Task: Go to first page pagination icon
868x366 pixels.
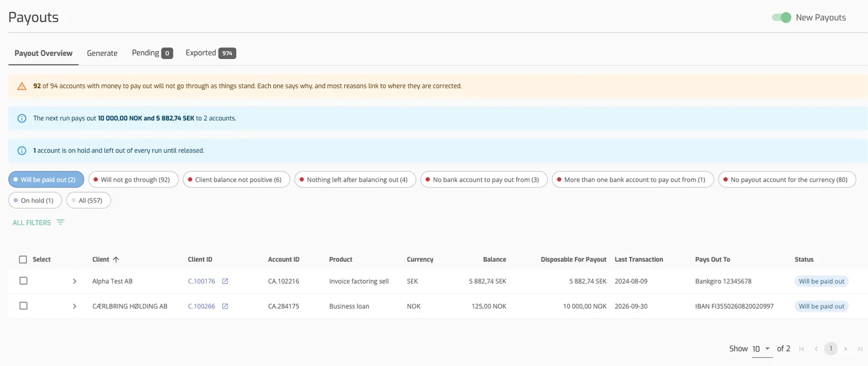Action: click(x=802, y=349)
